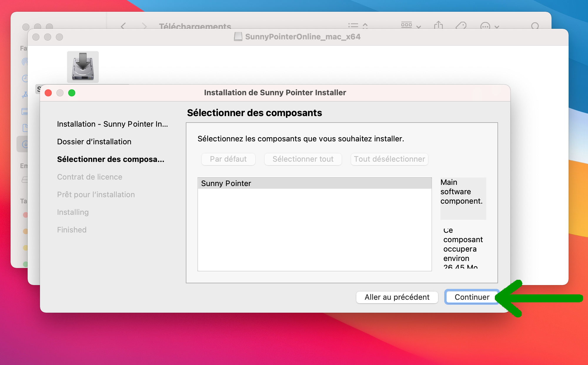The image size is (588, 365).
Task: Expand the Contrat de licence step
Action: tap(91, 176)
